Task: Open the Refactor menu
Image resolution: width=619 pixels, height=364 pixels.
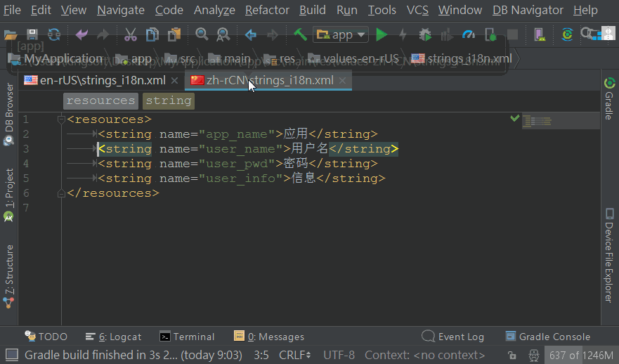Action: (267, 10)
